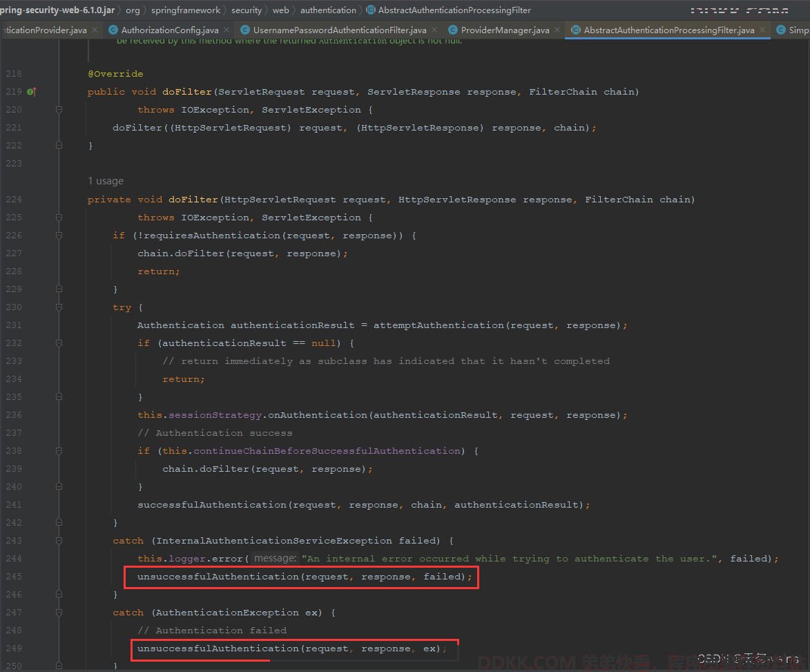Collapse the code fold at line 220
This screenshot has height=672, width=810.
tap(59, 110)
